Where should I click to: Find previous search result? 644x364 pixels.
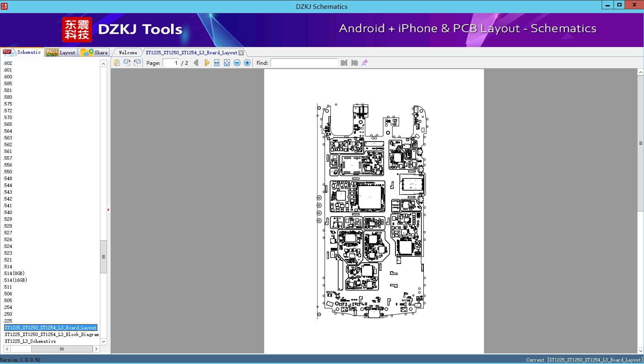[344, 63]
